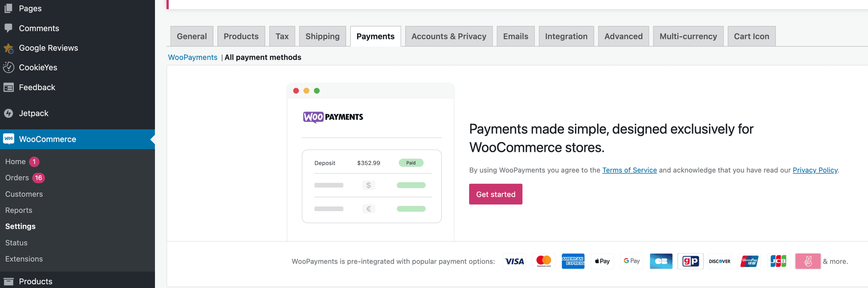
Task: Click the WooCommerce logo icon in sidebar
Action: pos(9,139)
